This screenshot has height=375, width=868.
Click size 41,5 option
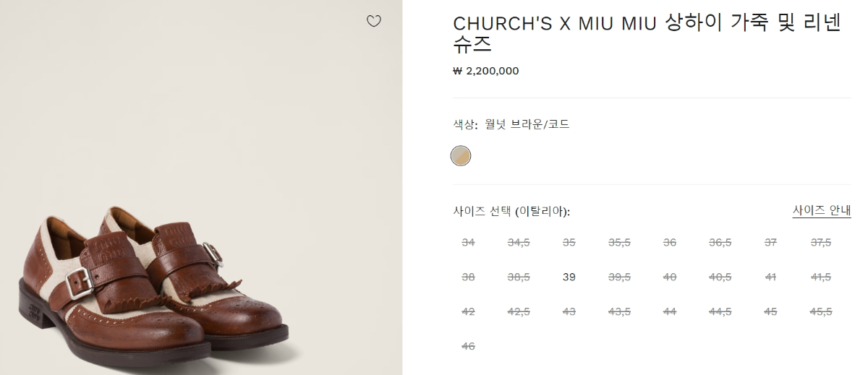click(821, 277)
